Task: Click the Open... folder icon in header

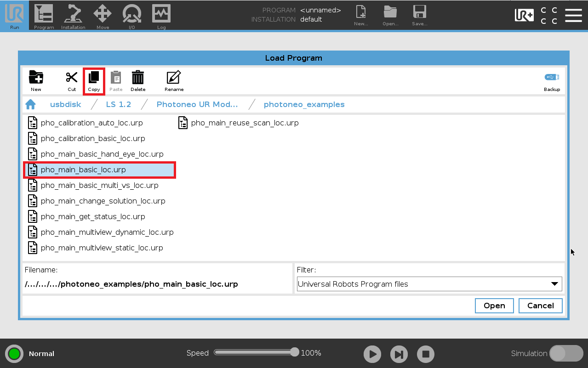Action: (390, 16)
